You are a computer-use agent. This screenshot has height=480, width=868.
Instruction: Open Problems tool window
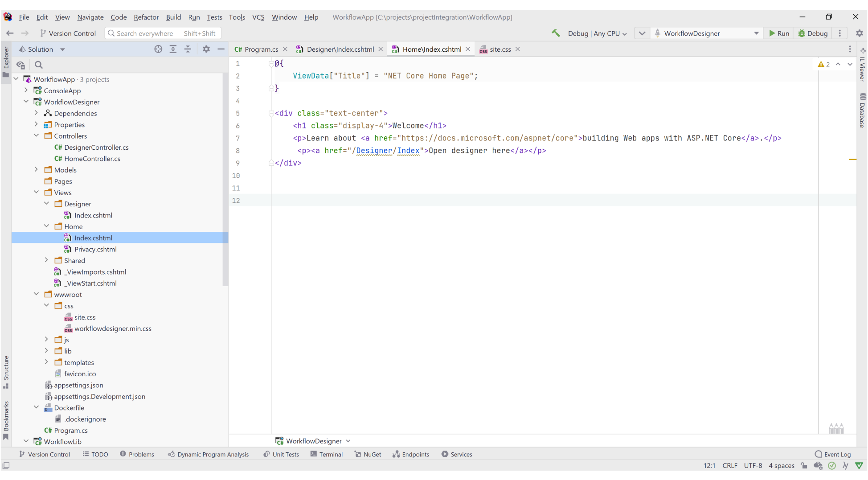(137, 454)
